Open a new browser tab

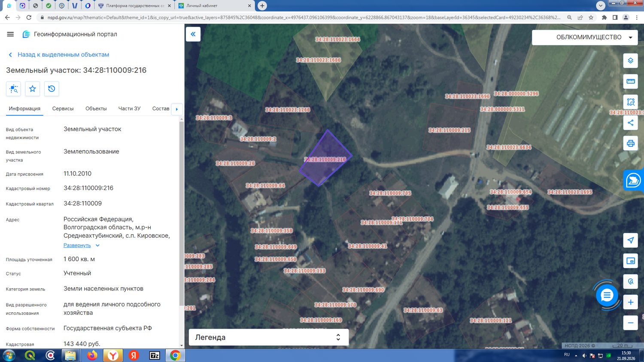click(x=262, y=6)
